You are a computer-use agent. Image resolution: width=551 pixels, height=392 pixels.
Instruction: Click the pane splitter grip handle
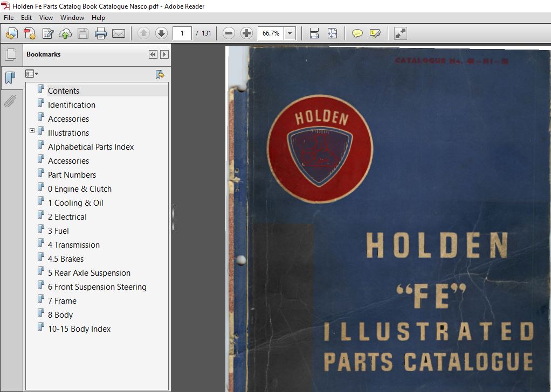[x=173, y=218]
